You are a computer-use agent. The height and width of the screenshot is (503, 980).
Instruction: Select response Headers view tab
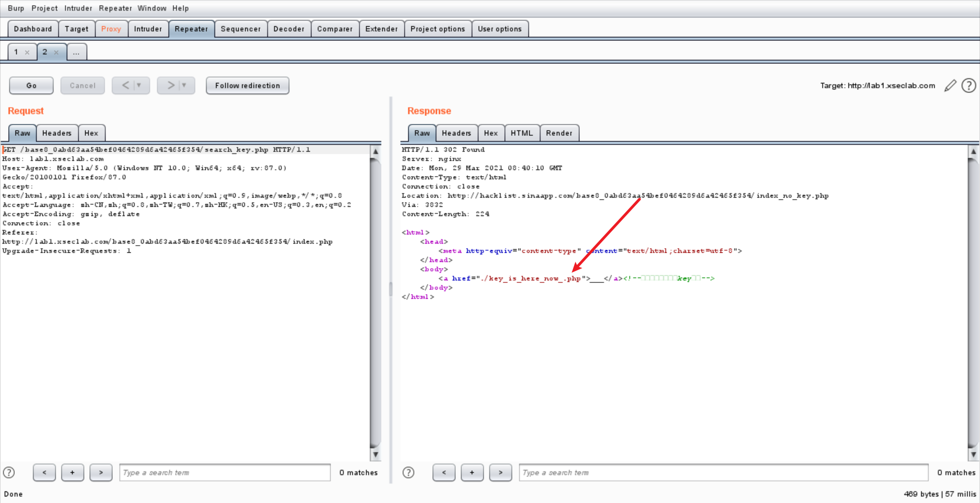click(x=456, y=133)
